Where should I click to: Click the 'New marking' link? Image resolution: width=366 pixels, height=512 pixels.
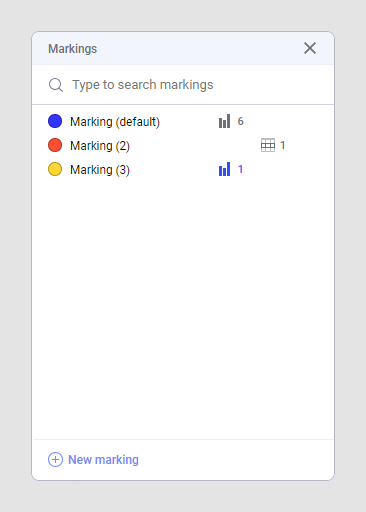[103, 460]
